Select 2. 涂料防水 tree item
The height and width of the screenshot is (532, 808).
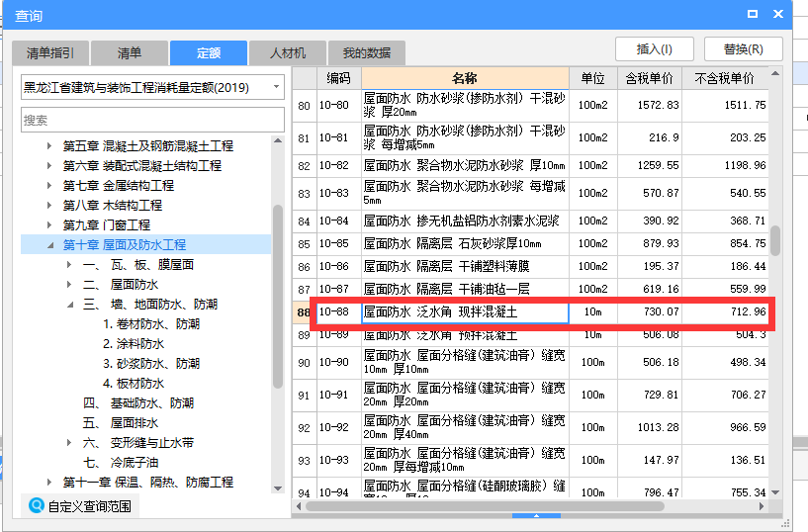tap(134, 343)
